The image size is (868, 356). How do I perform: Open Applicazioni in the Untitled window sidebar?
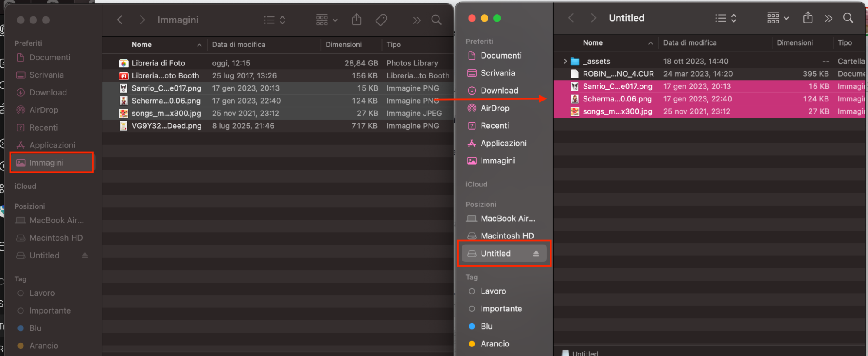tap(504, 144)
